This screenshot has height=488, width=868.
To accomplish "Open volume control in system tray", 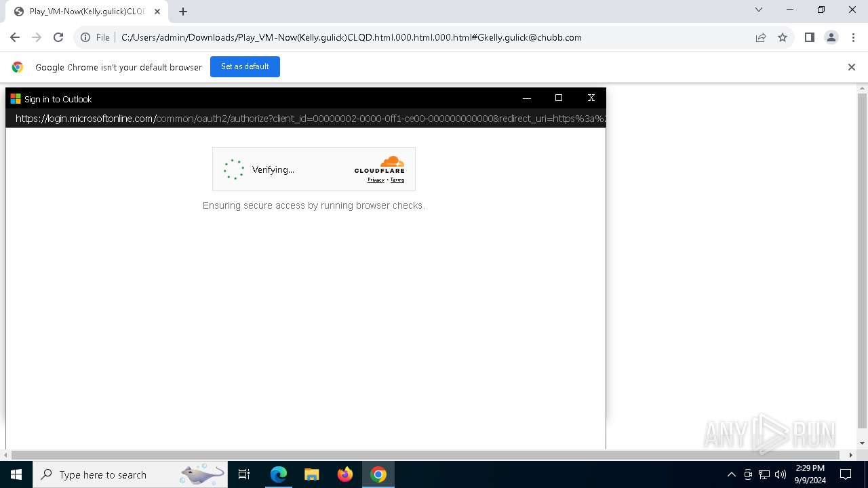I will [781, 474].
